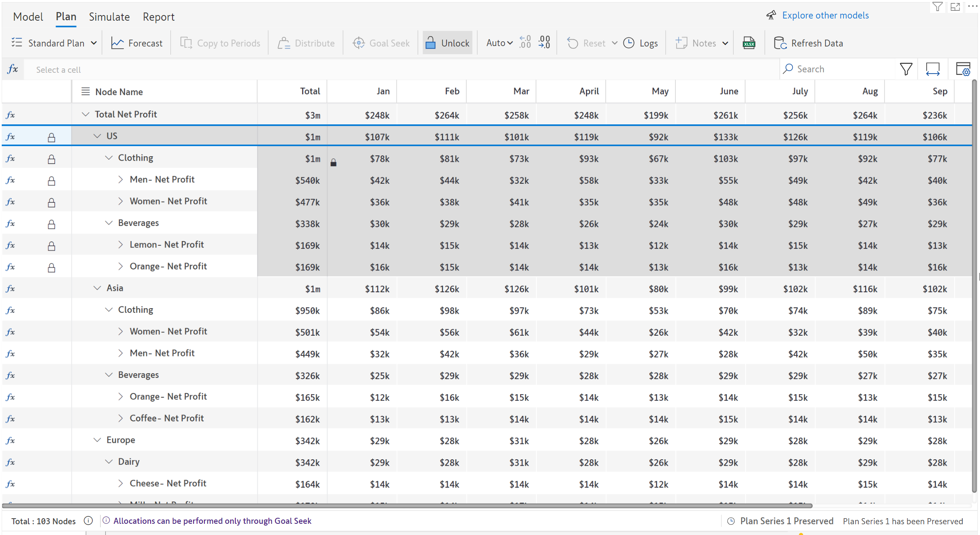The width and height of the screenshot is (980, 535).
Task: Toggle the lock on the US row
Action: pos(51,137)
